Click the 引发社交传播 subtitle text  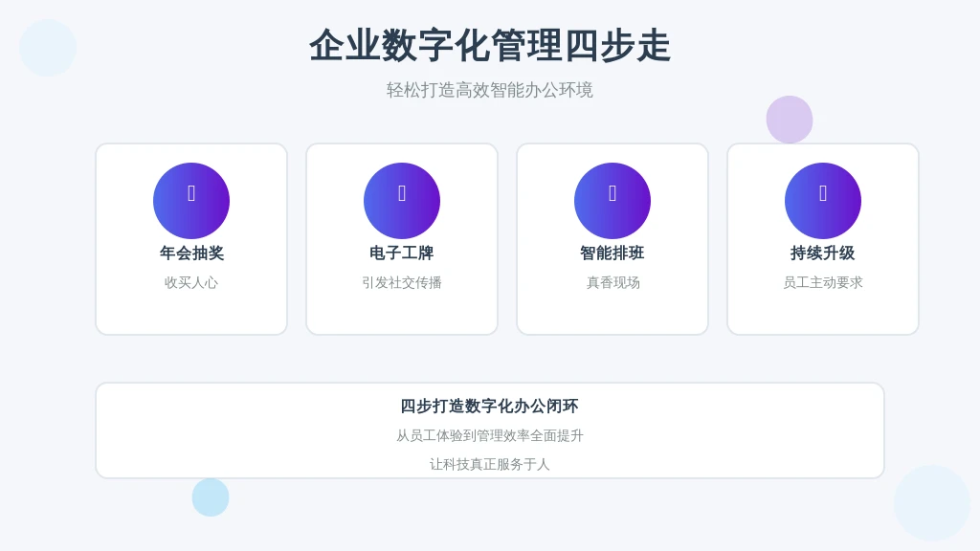(402, 282)
